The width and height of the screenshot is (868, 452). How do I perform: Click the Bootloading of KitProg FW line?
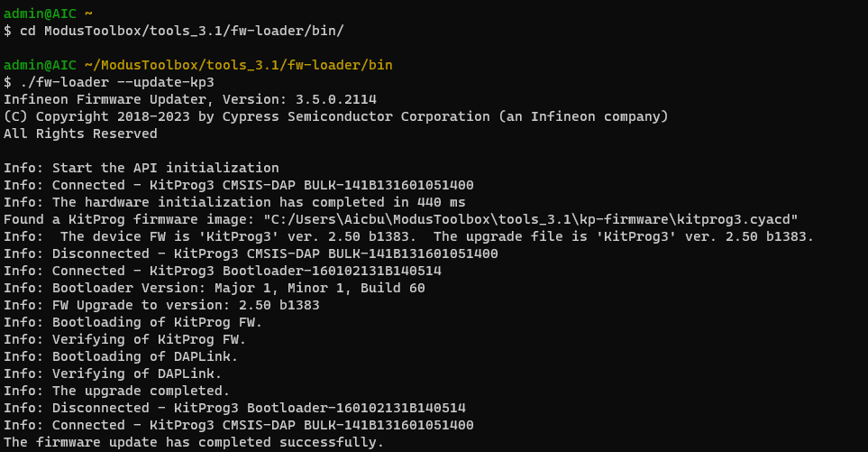point(133,322)
